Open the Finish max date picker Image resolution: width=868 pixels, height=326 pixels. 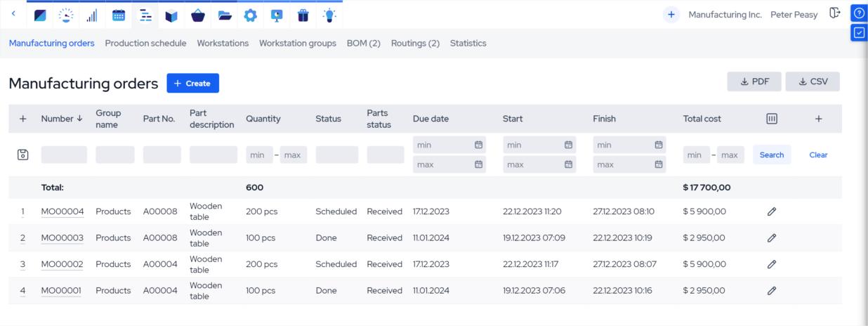pos(658,164)
